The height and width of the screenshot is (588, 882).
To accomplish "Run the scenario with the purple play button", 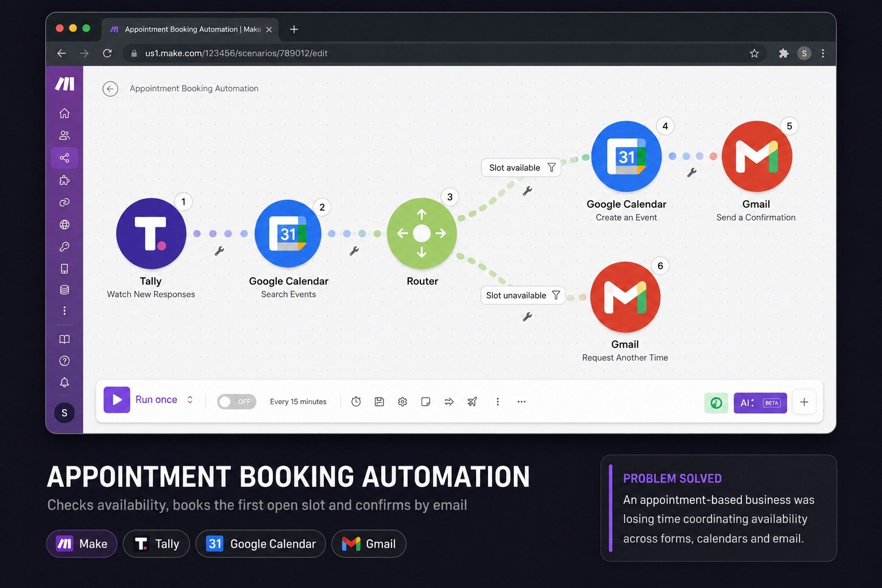I will pos(117,400).
